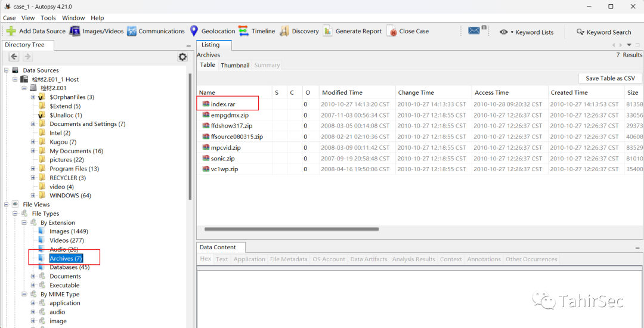
Task: Open the Window menu
Action: [x=73, y=18]
